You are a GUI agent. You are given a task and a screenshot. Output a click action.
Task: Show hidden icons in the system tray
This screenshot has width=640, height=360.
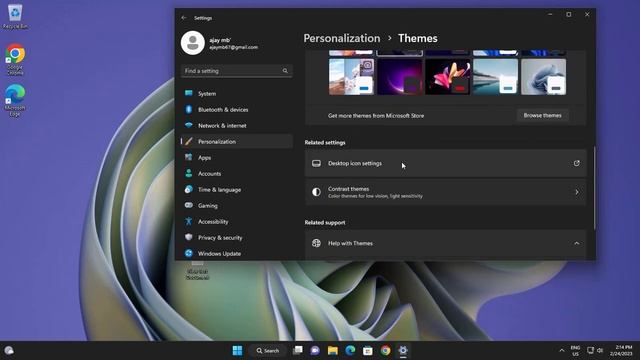point(562,351)
